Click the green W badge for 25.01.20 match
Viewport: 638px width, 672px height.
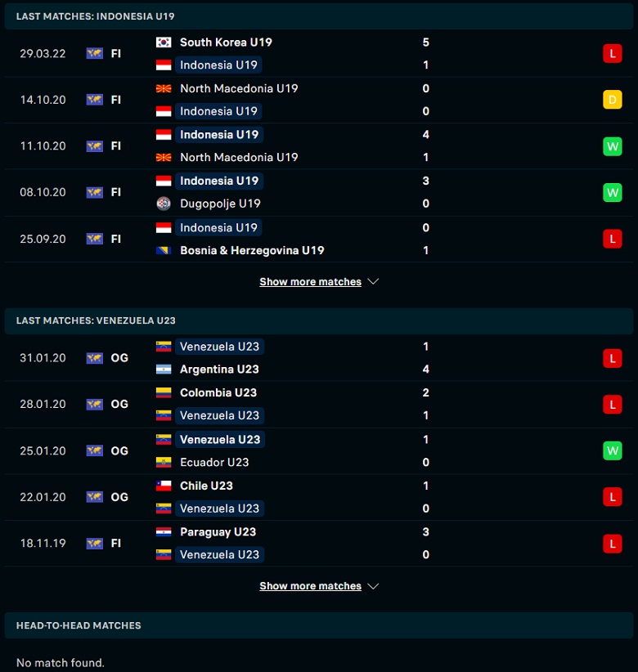(613, 450)
